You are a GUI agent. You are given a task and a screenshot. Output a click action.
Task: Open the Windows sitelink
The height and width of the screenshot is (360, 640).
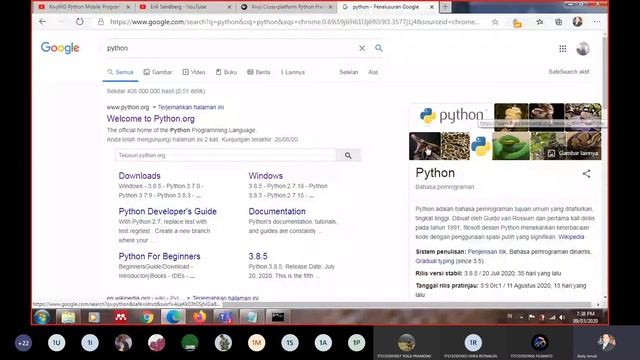click(x=266, y=176)
